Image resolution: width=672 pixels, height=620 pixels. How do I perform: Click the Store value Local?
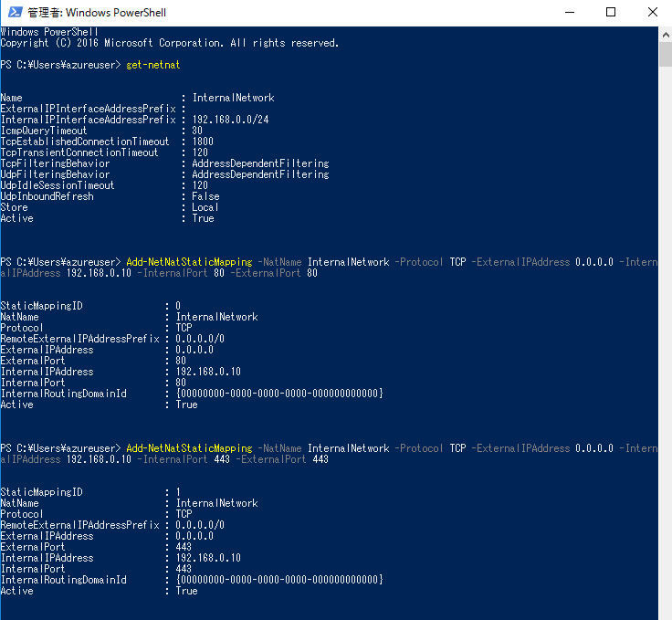click(205, 207)
